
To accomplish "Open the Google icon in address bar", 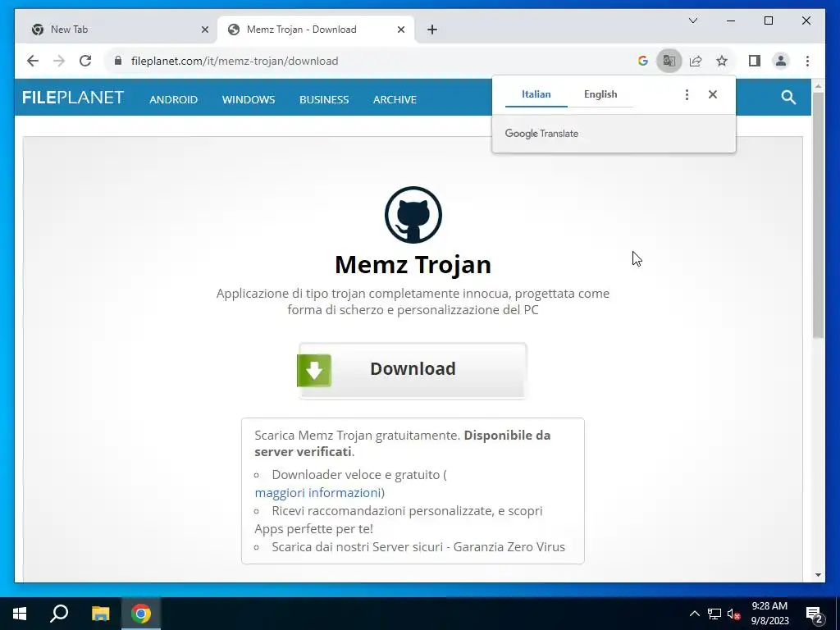I will [643, 61].
